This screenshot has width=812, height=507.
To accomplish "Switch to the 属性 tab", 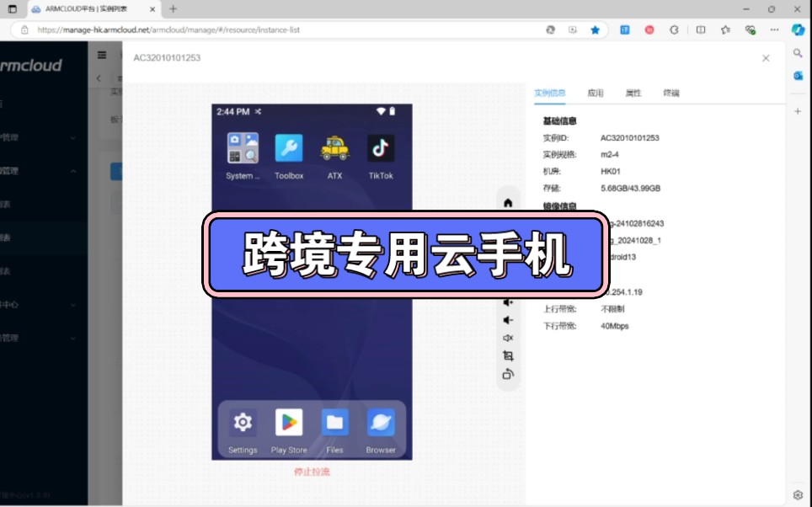I will 633,93.
